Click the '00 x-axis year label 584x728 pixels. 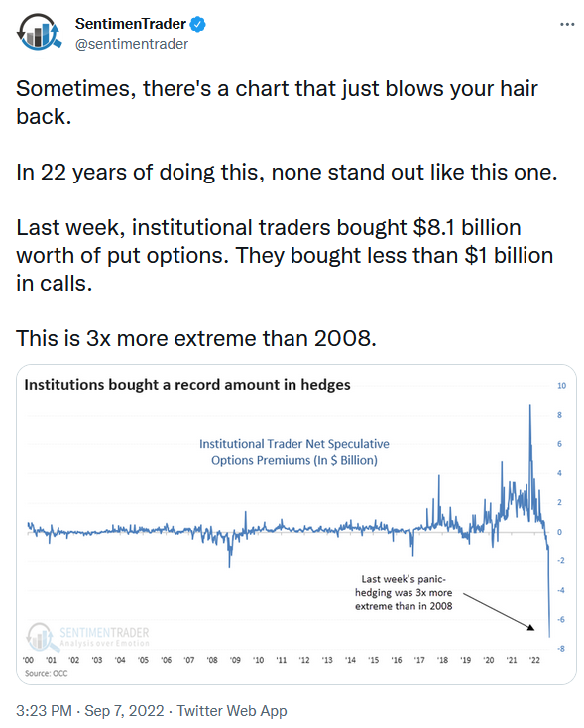click(28, 660)
